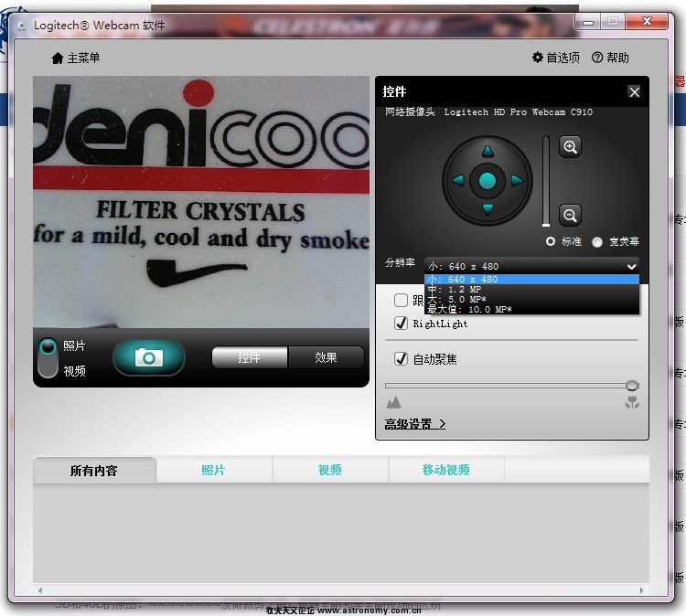Pan camera down with the down arrow
The height and width of the screenshot is (616, 686).
coord(488,209)
